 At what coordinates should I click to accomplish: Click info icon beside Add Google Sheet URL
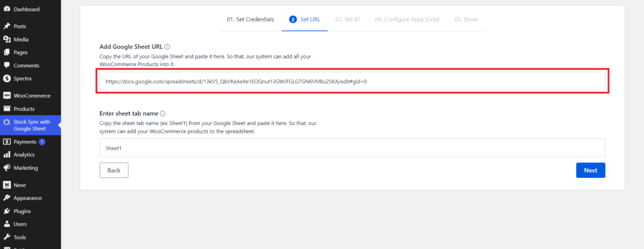click(x=167, y=47)
